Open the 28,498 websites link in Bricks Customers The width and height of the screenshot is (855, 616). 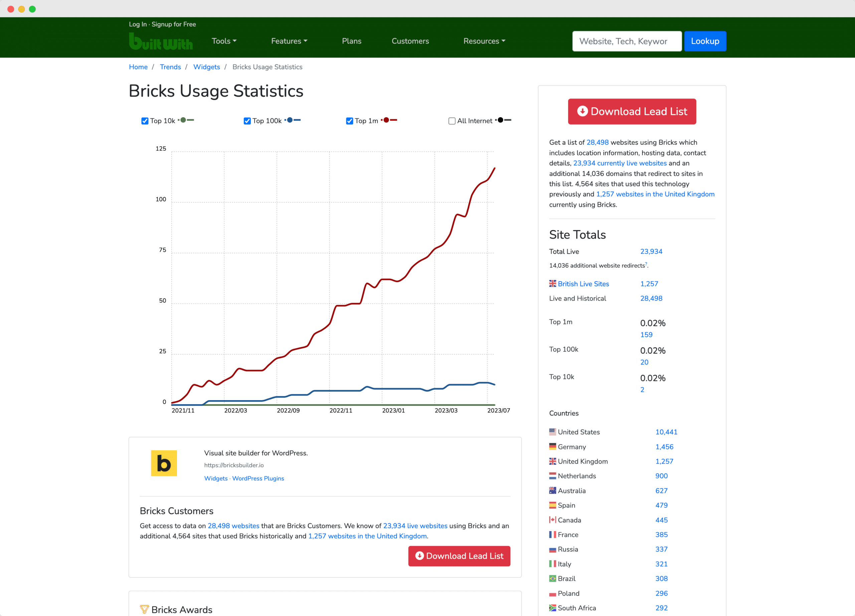[x=233, y=525]
